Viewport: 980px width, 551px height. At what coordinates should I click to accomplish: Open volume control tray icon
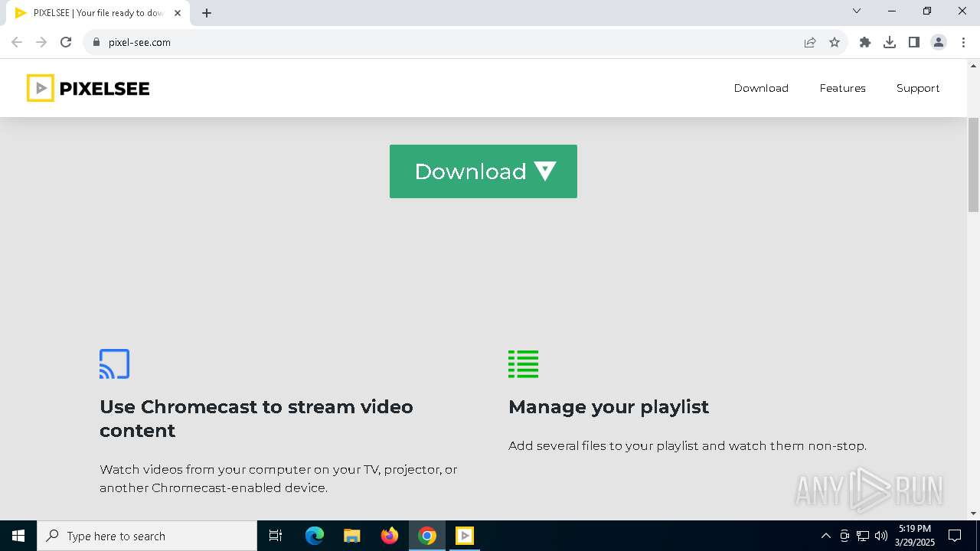[x=881, y=536]
